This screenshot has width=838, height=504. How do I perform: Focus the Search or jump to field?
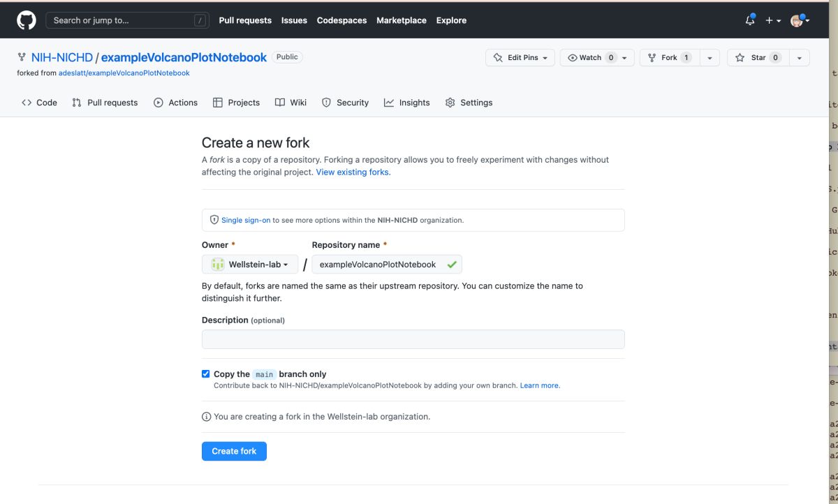(x=127, y=21)
